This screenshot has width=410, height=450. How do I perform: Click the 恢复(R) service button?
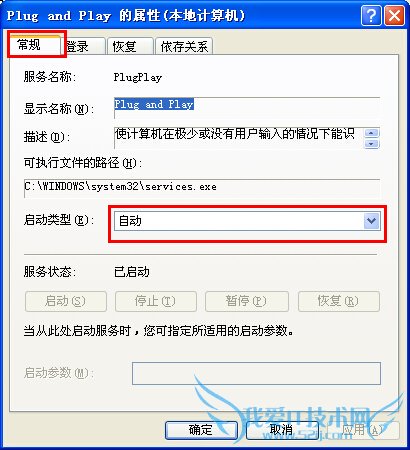339,301
